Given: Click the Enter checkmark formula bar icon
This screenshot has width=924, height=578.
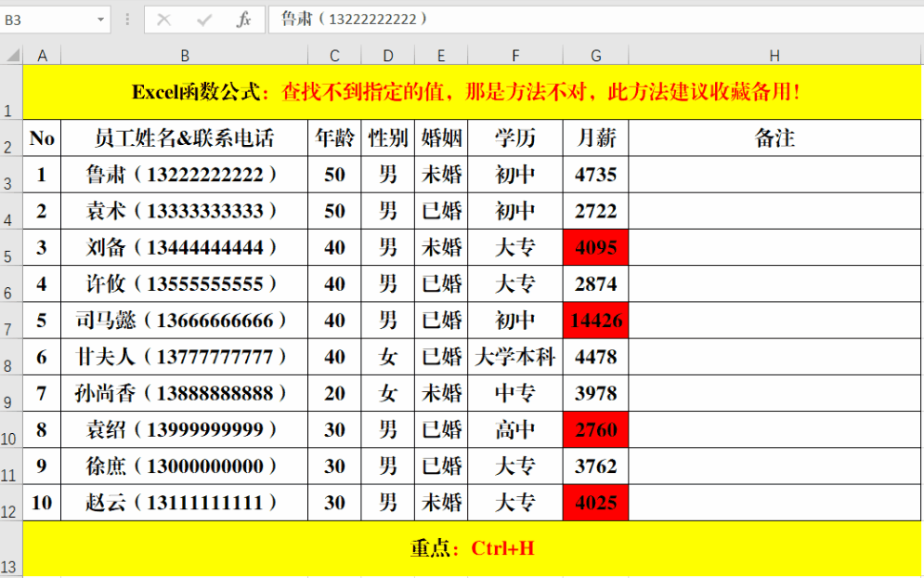Looking at the screenshot, I should point(204,20).
